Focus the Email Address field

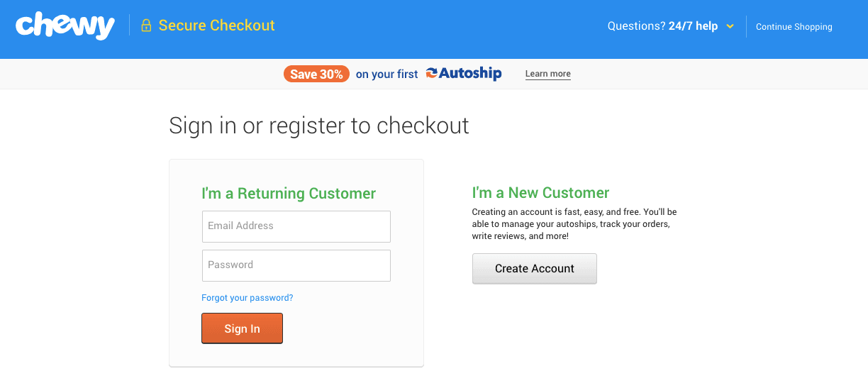[296, 226]
